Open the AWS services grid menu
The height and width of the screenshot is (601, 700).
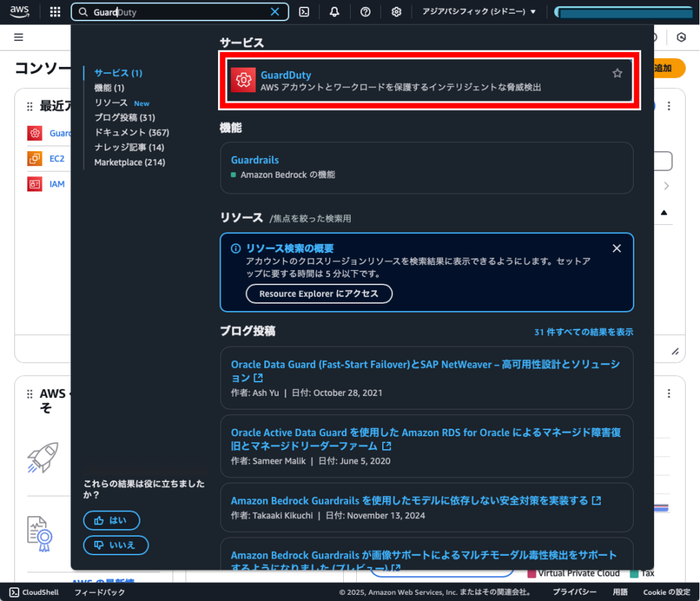pyautogui.click(x=55, y=12)
